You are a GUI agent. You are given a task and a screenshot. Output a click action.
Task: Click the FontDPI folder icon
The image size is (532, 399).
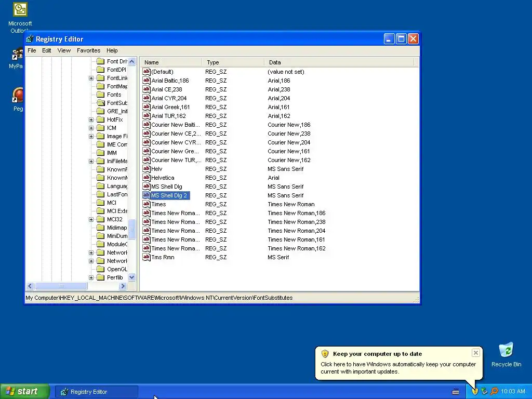100,70
